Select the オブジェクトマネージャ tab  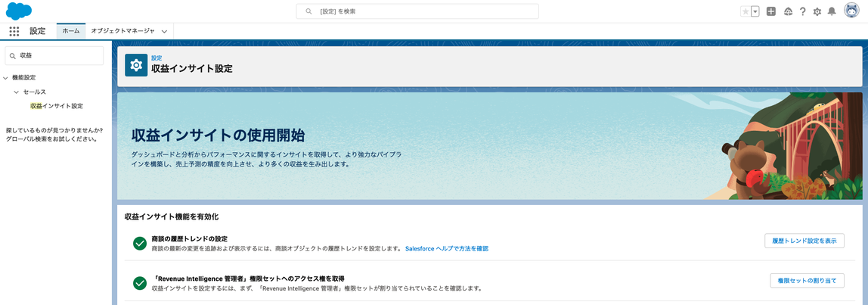click(x=123, y=32)
